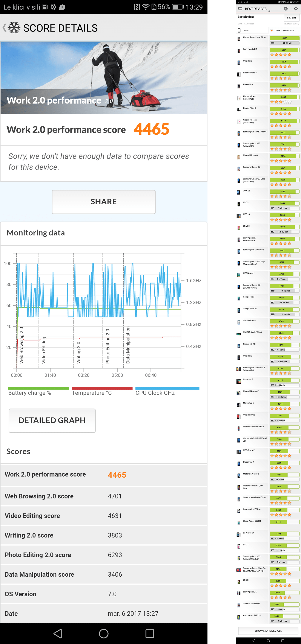301x644 pixels.
Task: Open the Huawei Honor 8 entry
Action: point(268,158)
